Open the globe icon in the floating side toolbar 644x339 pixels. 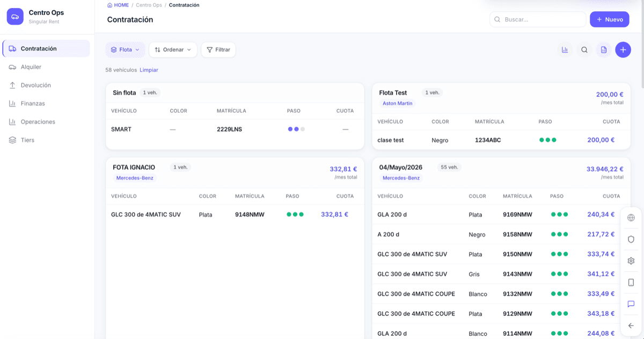(x=631, y=218)
